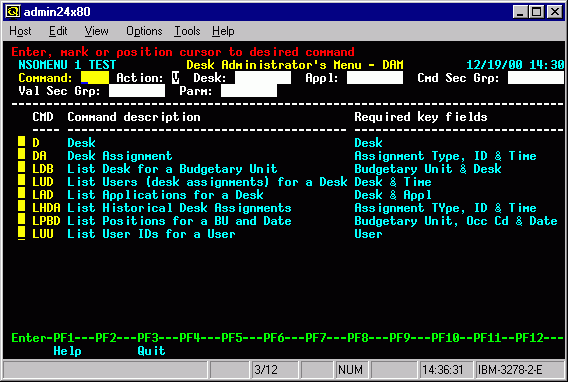Image resolution: width=568 pixels, height=382 pixels.
Task: Click the Appl input field
Action: coord(375,77)
